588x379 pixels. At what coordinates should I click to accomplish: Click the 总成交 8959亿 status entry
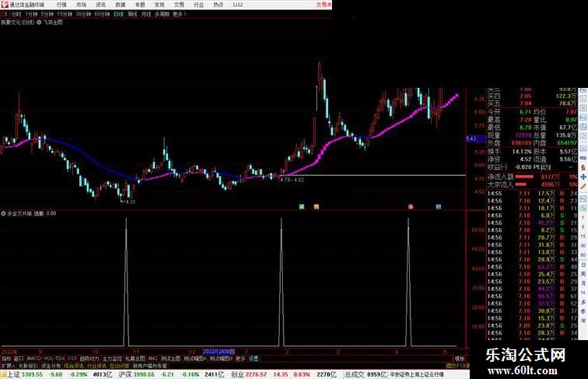point(366,375)
